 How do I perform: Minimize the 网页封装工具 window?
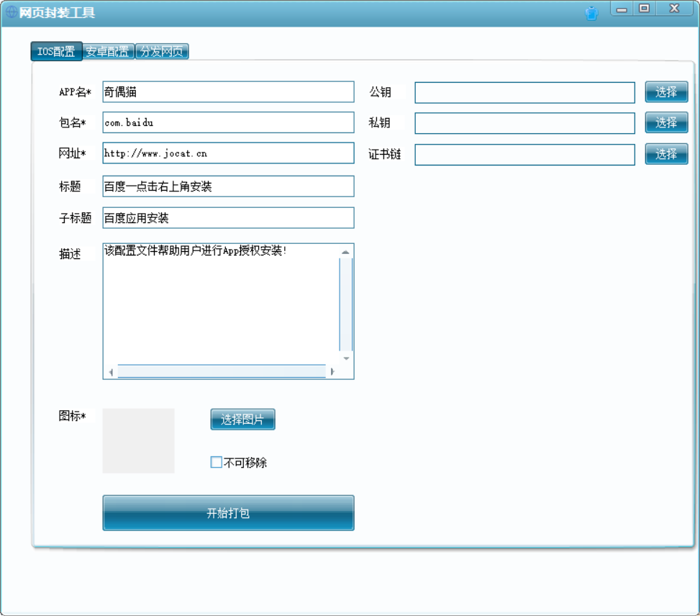622,9
